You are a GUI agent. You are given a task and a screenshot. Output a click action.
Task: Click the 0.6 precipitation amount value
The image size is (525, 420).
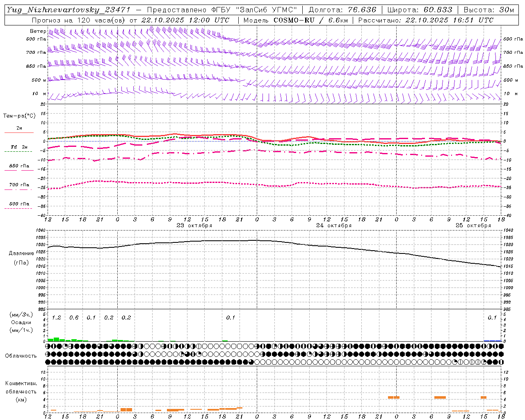[74, 318]
